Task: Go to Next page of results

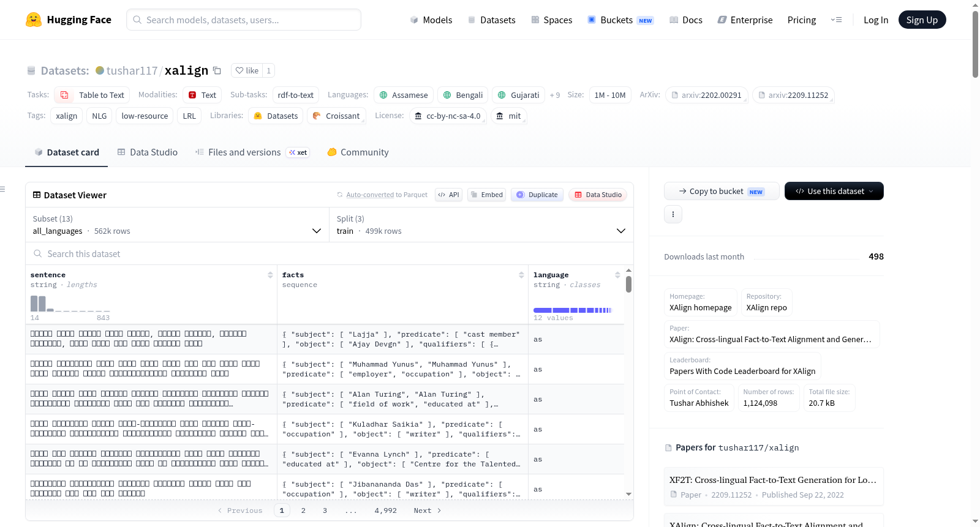Action: (x=428, y=510)
